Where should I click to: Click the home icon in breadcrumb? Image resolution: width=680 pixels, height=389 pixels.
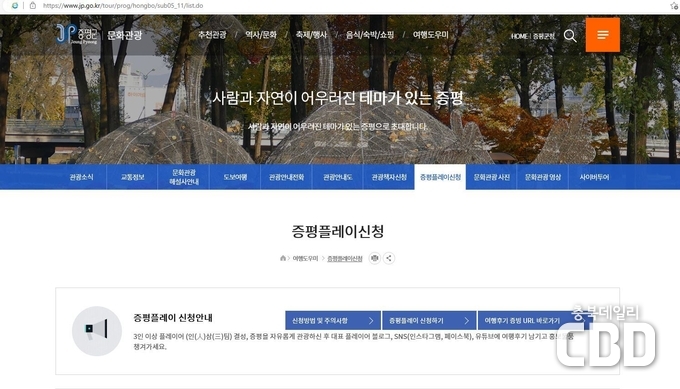pyautogui.click(x=283, y=258)
